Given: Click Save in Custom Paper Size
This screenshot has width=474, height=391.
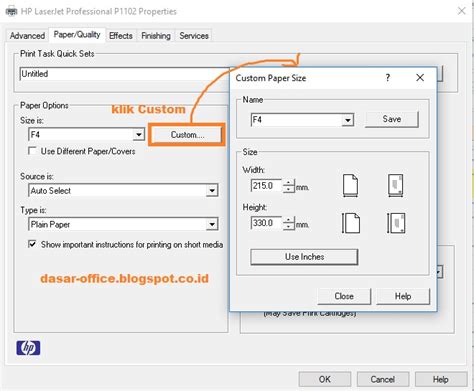Looking at the screenshot, I should tap(392, 119).
